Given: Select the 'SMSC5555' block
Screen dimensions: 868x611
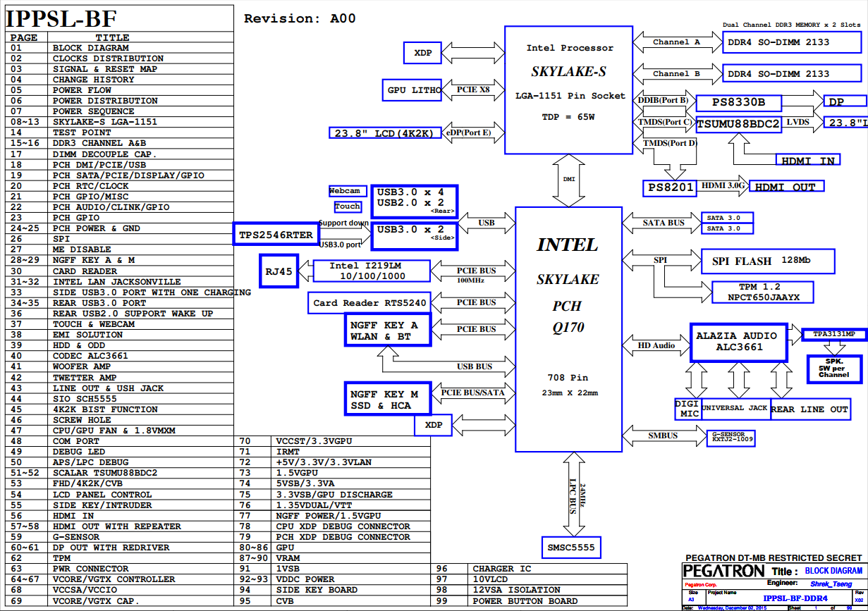Looking at the screenshot, I should click(572, 547).
